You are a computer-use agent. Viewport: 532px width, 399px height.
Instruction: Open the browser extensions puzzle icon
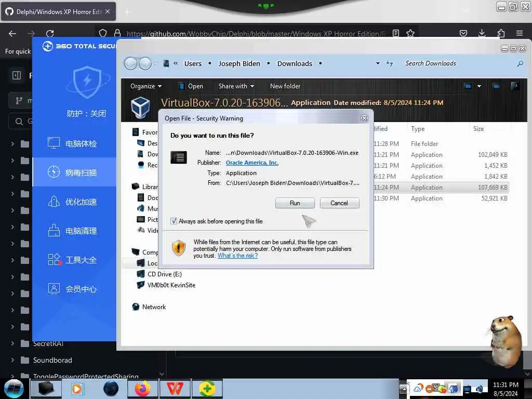tap(501, 33)
